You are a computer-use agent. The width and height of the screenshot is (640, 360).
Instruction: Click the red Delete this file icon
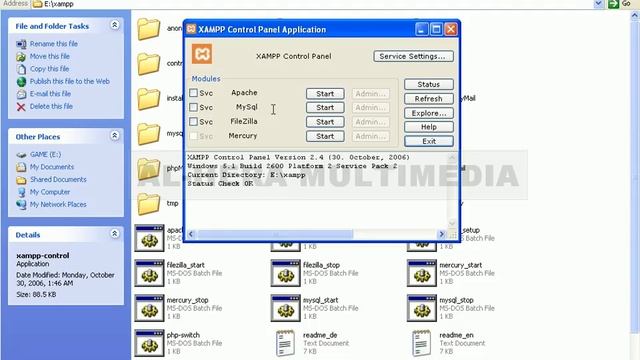click(21, 107)
